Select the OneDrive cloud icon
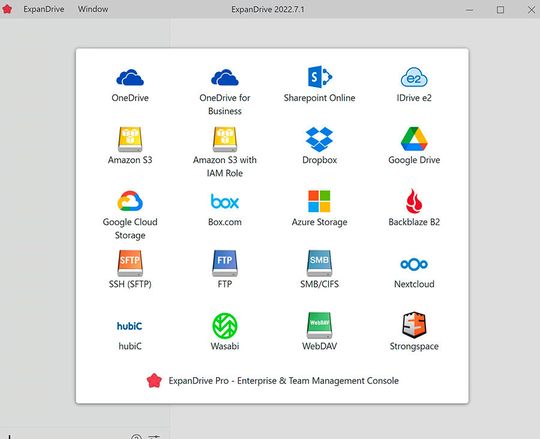The image size is (540, 439). tap(130, 77)
